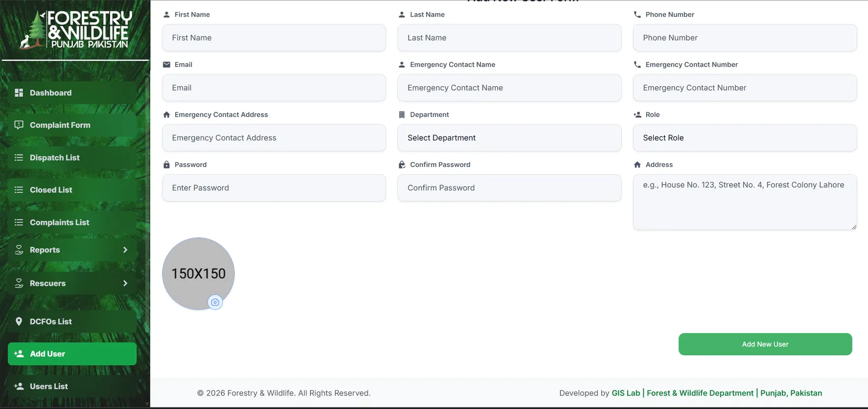Focus the First Name input field

point(274,38)
